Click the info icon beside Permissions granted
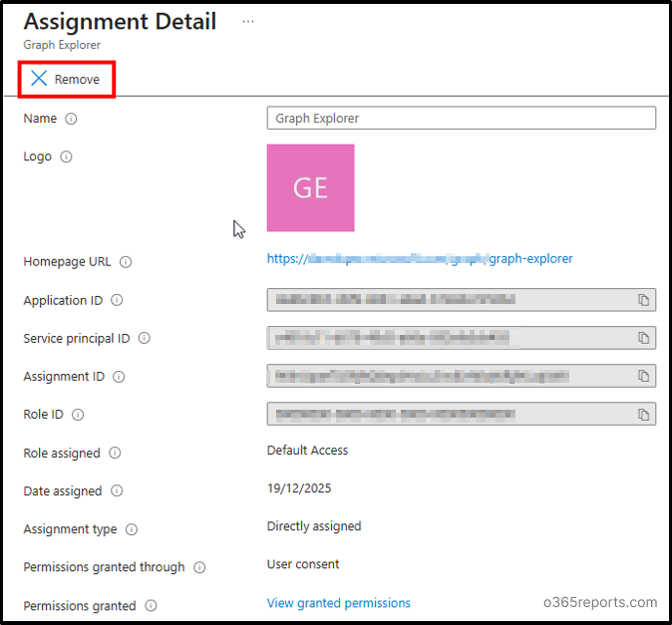 click(x=151, y=606)
